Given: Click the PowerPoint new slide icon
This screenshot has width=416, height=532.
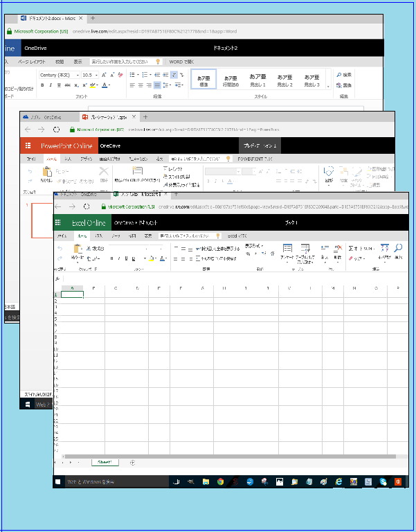Looking at the screenshot, I should tap(137, 170).
